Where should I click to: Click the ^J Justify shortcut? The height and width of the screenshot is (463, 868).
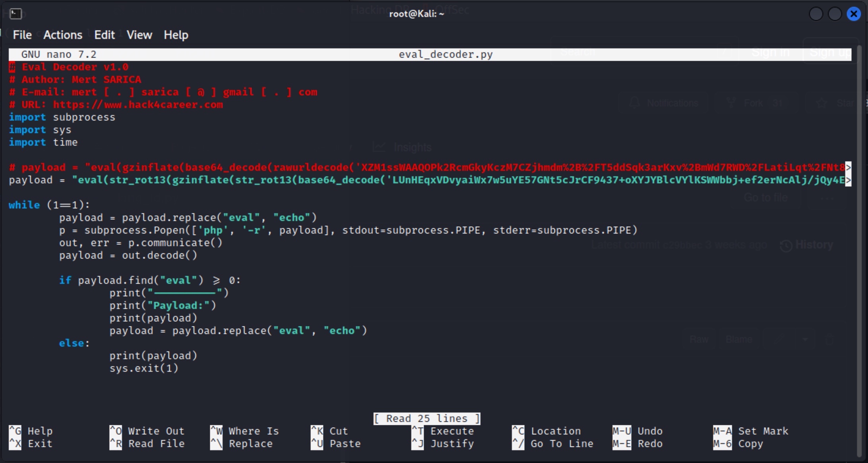tap(443, 444)
